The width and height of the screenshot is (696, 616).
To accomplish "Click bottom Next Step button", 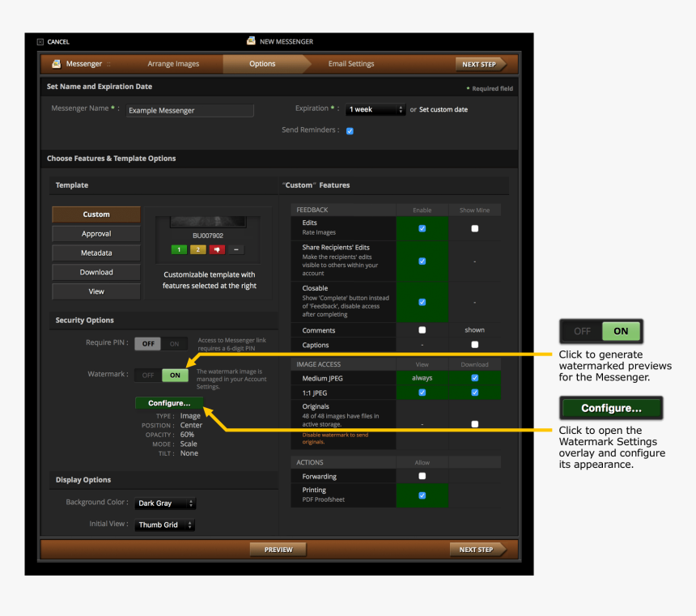I will 477,550.
